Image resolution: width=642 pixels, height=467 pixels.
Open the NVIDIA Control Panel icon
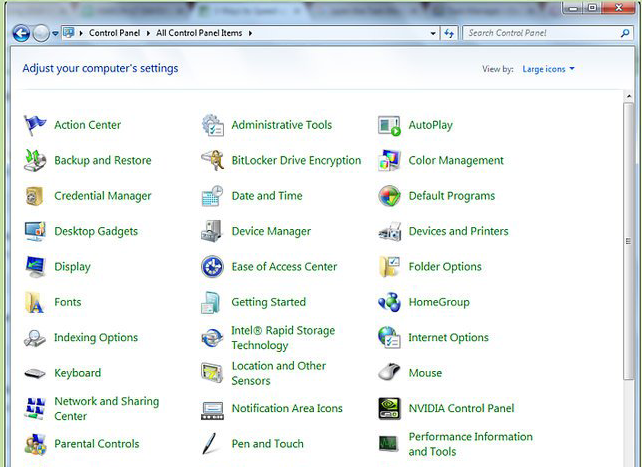click(x=389, y=408)
